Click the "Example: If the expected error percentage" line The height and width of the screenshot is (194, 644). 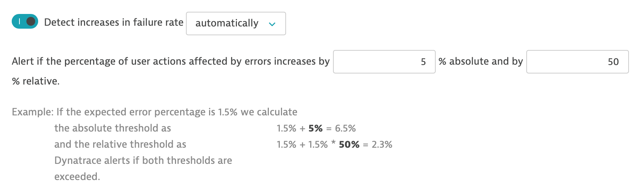(154, 112)
